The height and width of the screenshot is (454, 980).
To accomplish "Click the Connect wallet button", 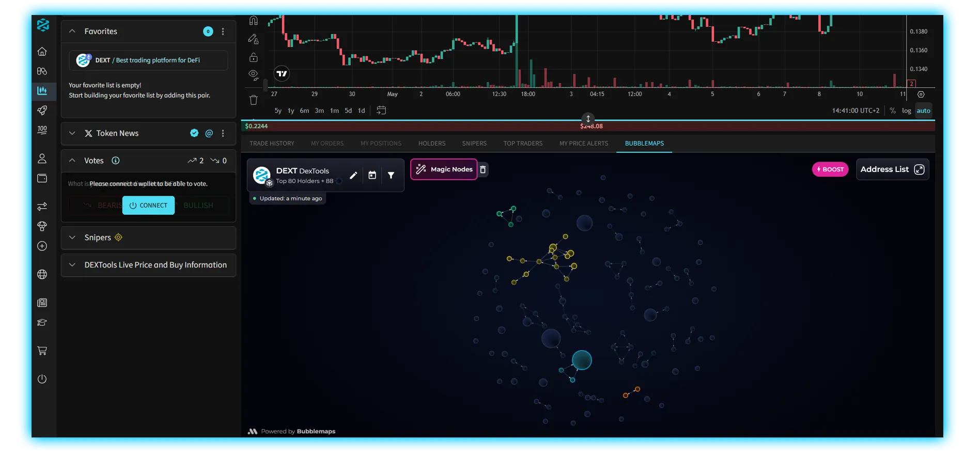I will [x=148, y=206].
